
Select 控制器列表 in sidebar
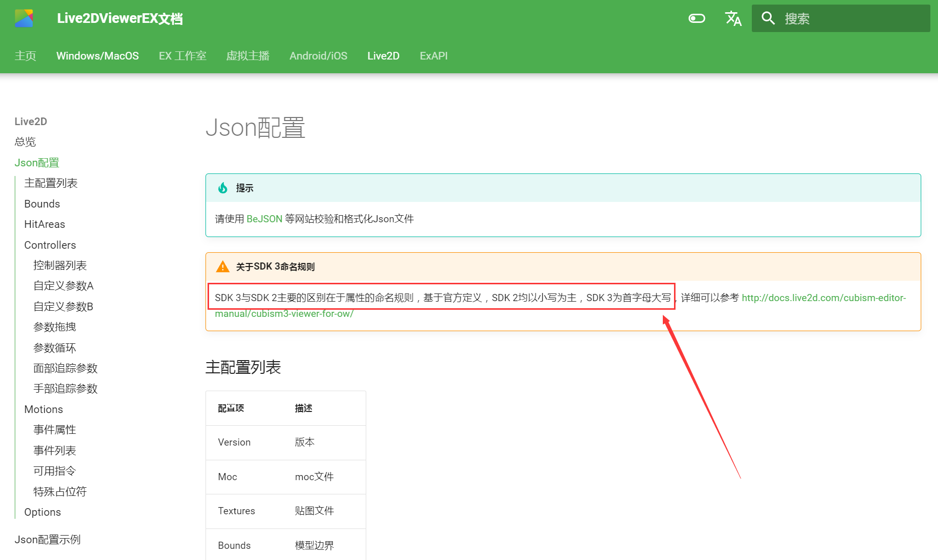60,266
